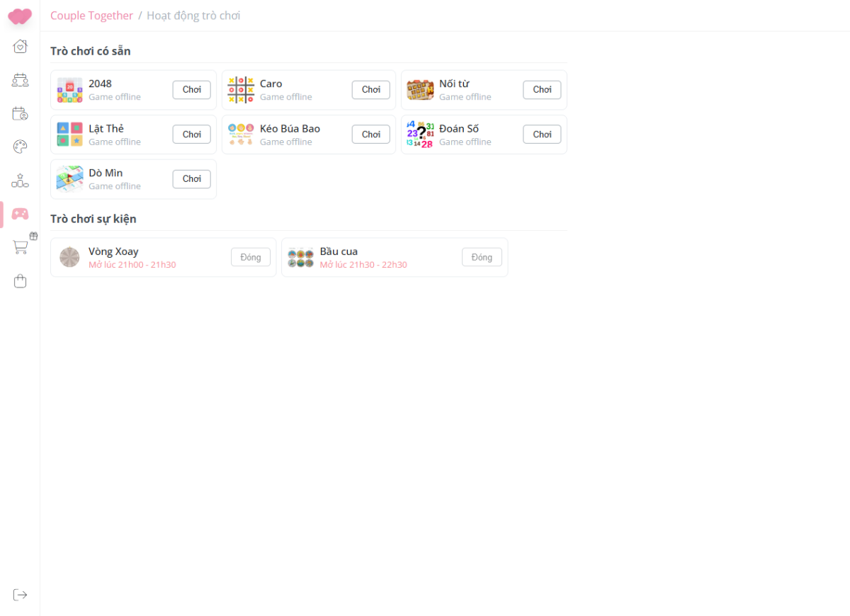Screen dimensions: 850x616
Task: Click the Couple Together breadcrumb link
Action: click(x=91, y=16)
